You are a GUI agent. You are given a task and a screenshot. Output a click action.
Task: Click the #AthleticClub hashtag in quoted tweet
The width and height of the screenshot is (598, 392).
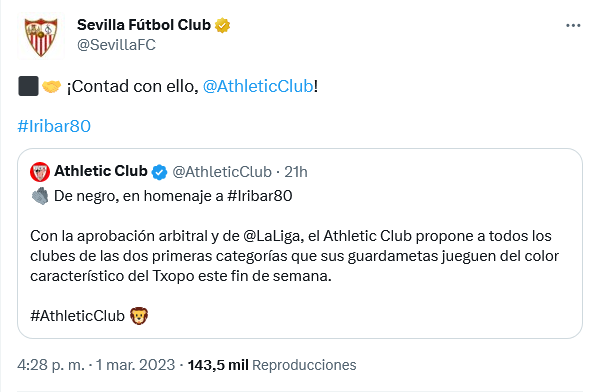coord(77,316)
